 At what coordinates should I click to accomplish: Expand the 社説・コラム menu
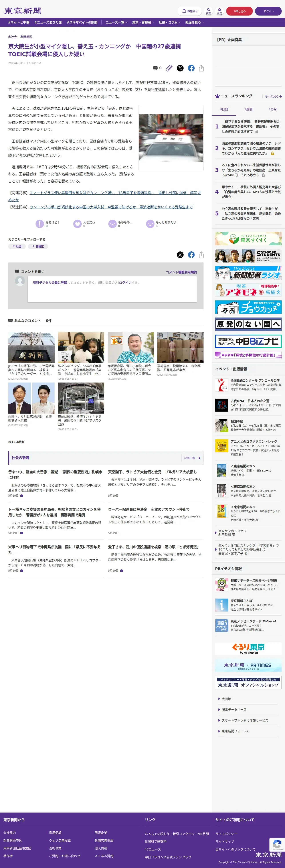tap(170, 22)
